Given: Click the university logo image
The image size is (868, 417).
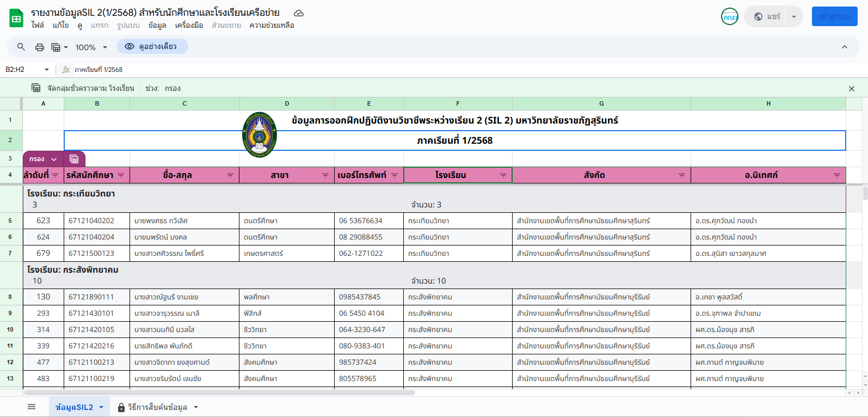Looking at the screenshot, I should [x=259, y=135].
